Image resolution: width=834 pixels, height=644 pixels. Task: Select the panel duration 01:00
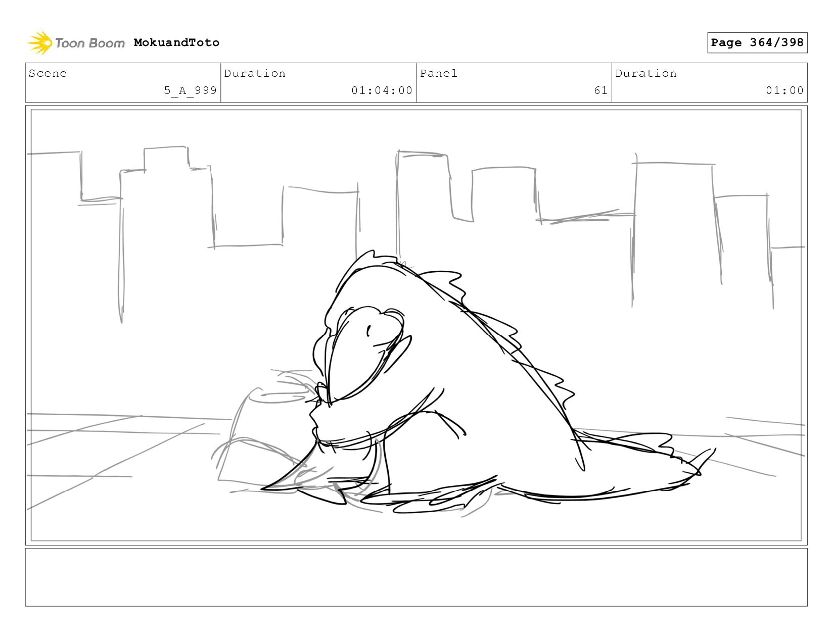(x=784, y=90)
